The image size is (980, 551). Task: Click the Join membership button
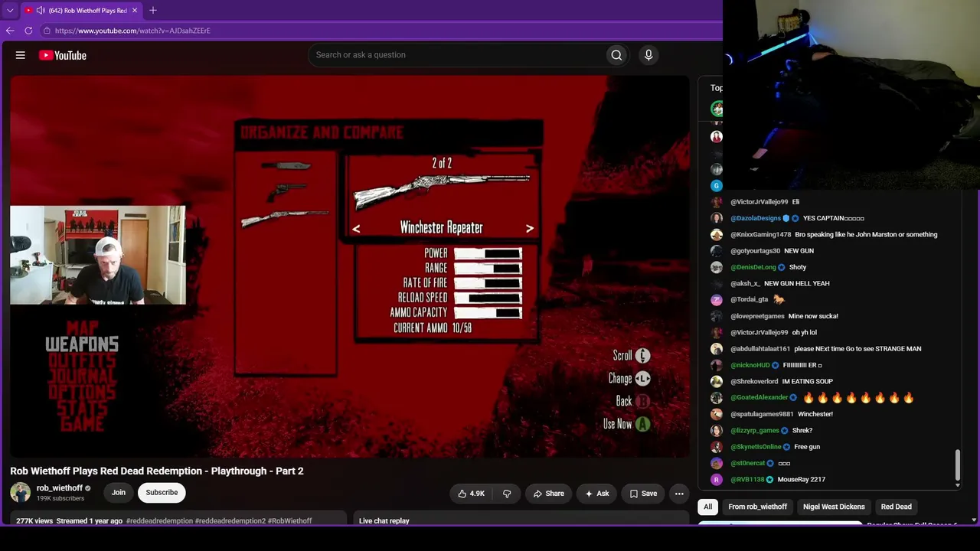(119, 493)
